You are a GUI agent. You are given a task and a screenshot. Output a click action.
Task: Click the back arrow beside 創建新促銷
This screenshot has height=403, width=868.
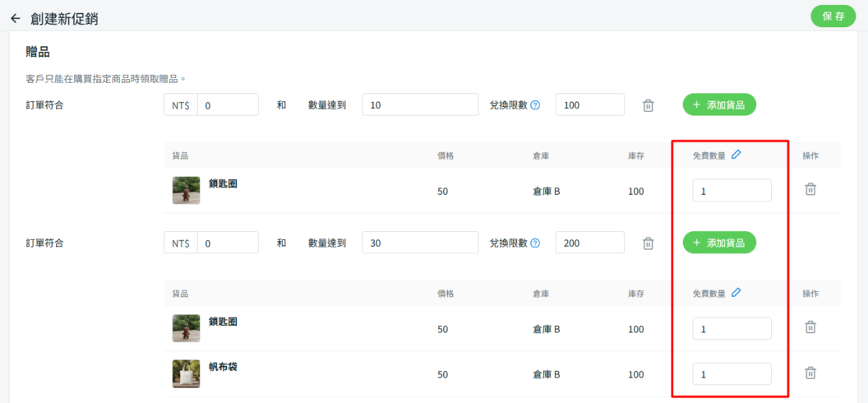coord(15,18)
